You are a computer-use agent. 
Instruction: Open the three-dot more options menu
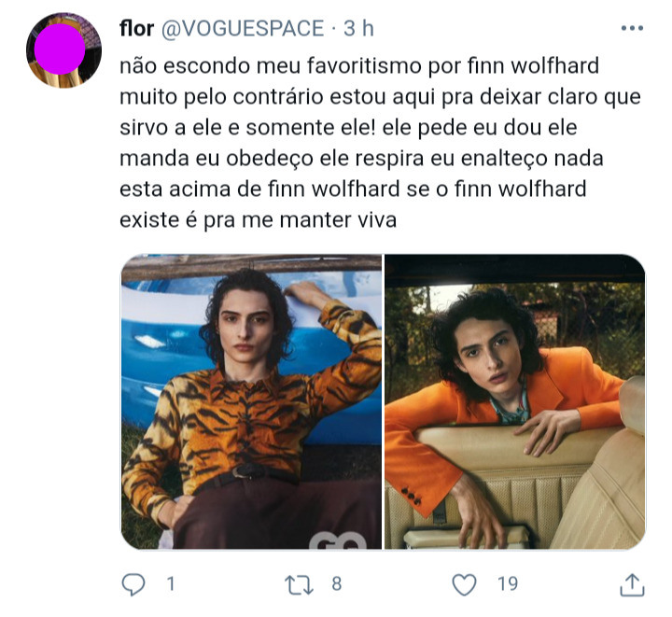coord(632,28)
